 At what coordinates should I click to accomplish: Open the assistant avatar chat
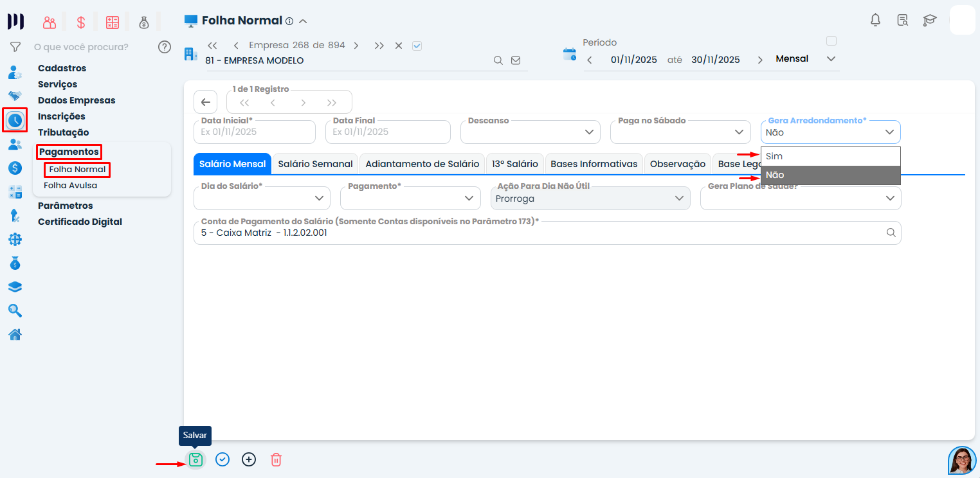tap(962, 461)
